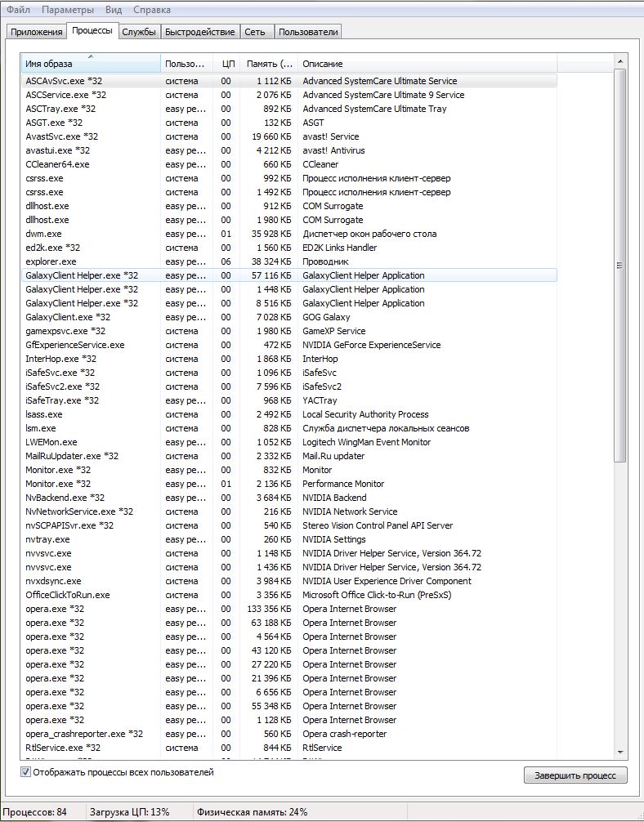
Task: Select the lsass.exe process
Action: pyautogui.click(x=289, y=414)
